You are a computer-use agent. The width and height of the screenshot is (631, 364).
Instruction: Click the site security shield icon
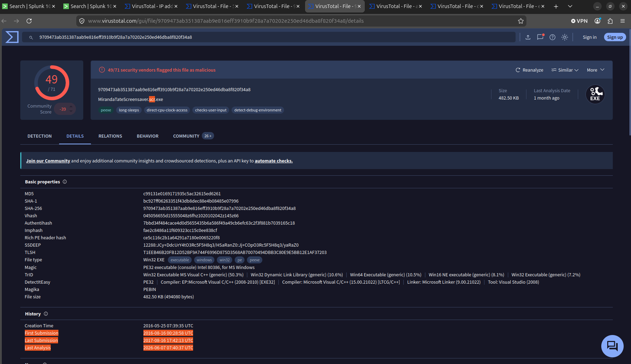[x=82, y=21]
